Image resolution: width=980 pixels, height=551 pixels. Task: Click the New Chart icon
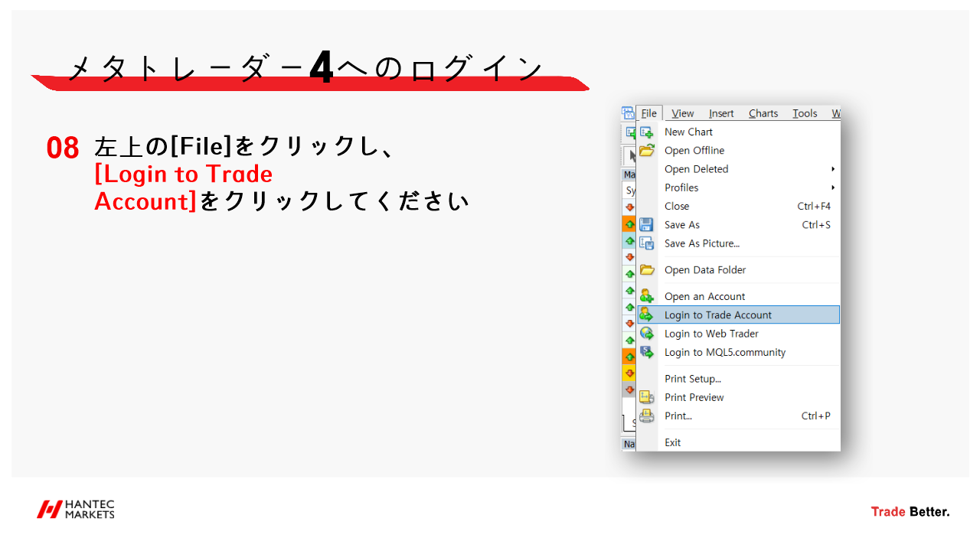tap(648, 132)
